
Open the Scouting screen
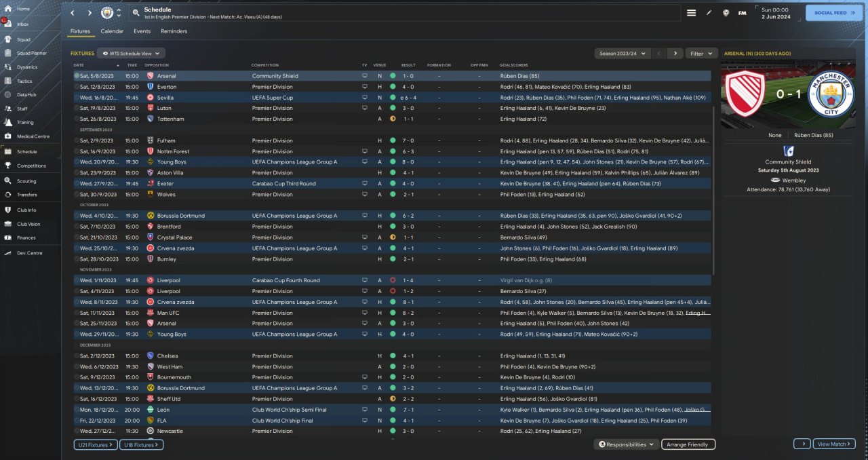click(x=26, y=181)
